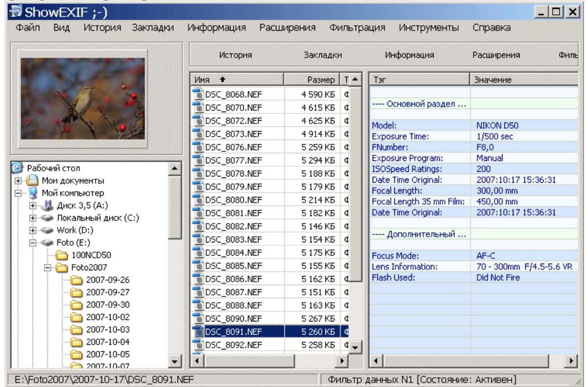The width and height of the screenshot is (588, 387).
Task: Select the 2007-10-03 folder in tree
Action: [107, 330]
